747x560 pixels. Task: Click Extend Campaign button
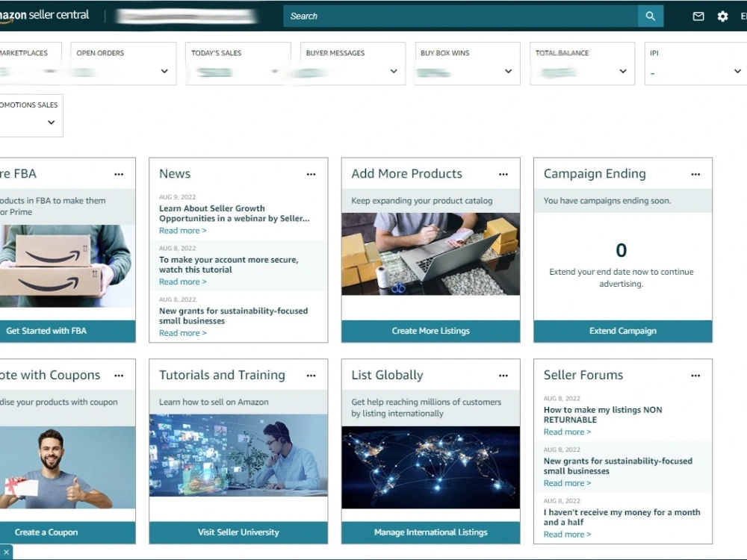click(x=623, y=331)
